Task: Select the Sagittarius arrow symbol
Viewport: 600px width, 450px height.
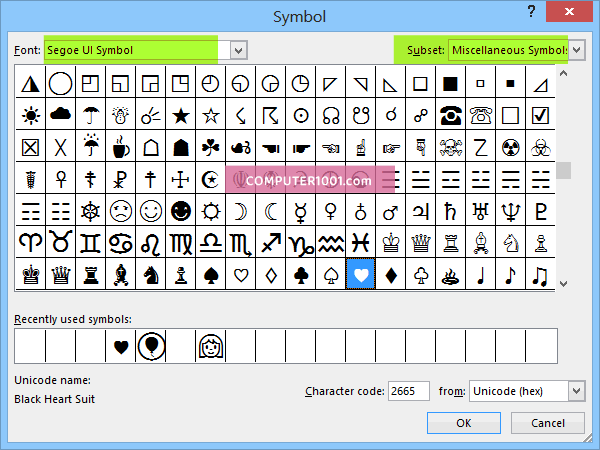Action: coord(271,243)
